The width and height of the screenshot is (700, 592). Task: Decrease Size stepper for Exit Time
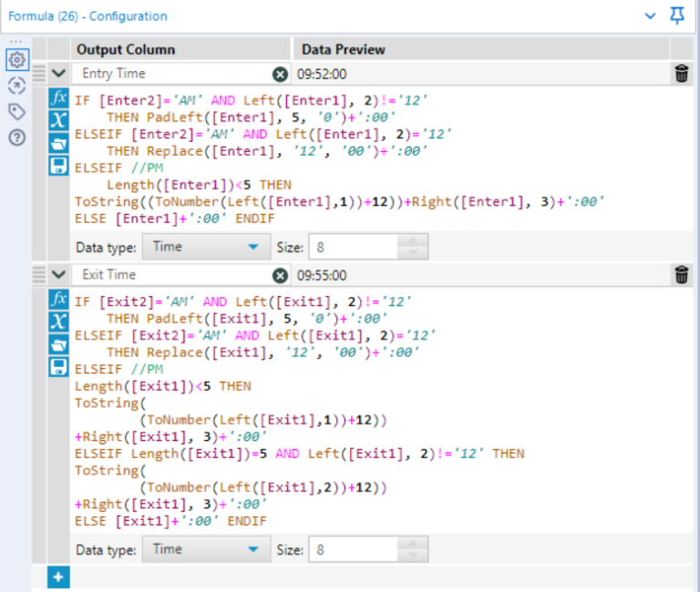pyautogui.click(x=413, y=556)
